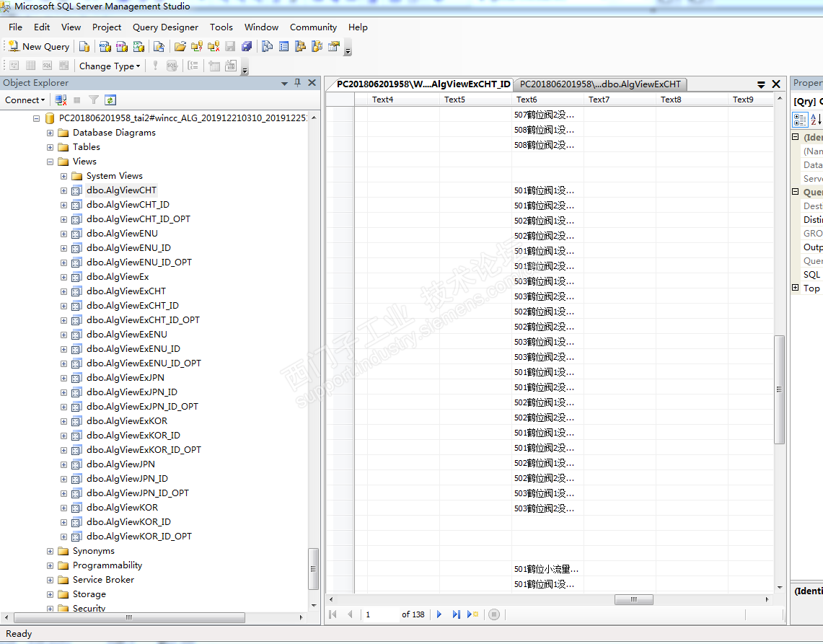Viewport: 823px width, 644px height.
Task: Expand the Tables folder node
Action: click(x=50, y=148)
